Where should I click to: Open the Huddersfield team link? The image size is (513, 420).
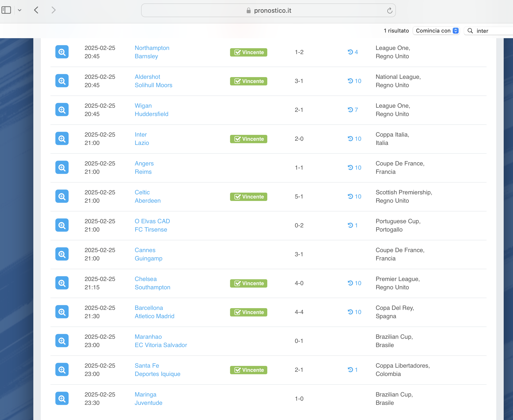pos(151,114)
